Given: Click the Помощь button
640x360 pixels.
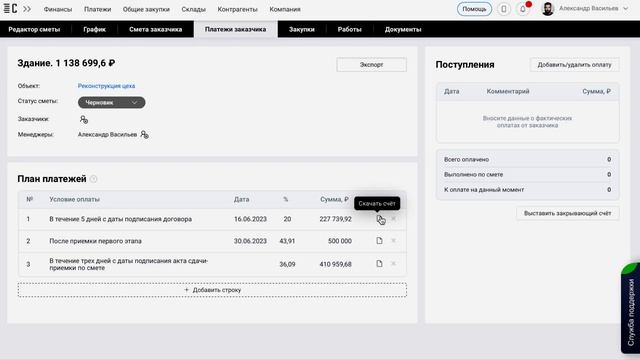Looking at the screenshot, I should (474, 9).
